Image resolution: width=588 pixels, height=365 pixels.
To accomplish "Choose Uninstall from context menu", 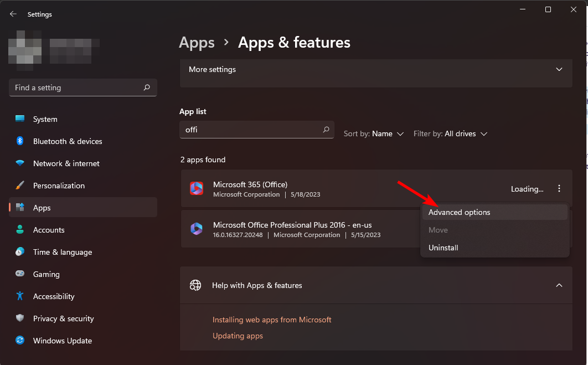I will click(x=494, y=247).
